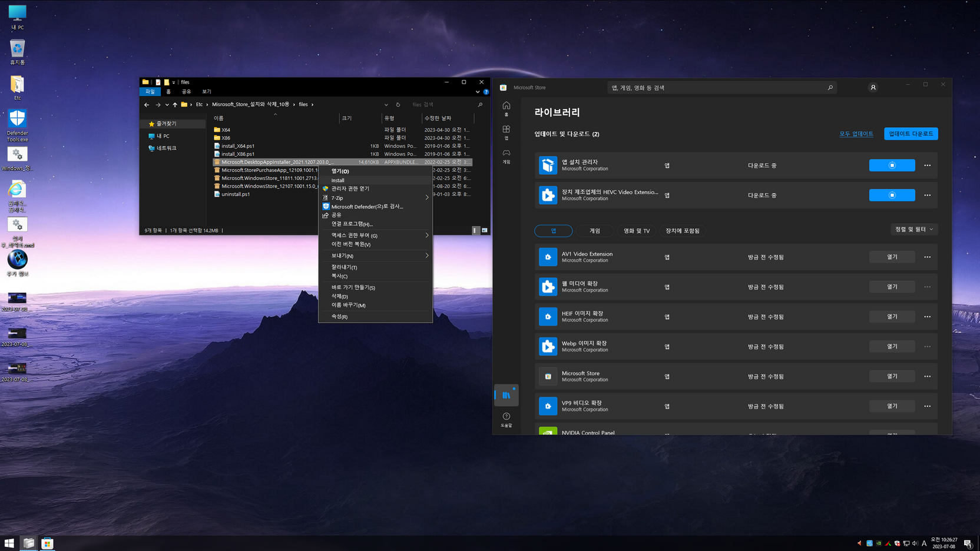Screen dimensions: 980x551
Task: Open the address bar history dropdown
Action: tap(386, 105)
